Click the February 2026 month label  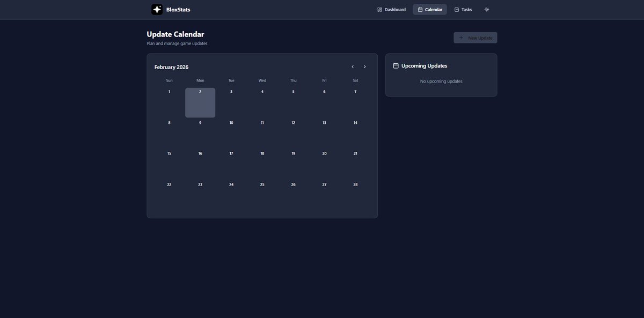click(x=171, y=67)
